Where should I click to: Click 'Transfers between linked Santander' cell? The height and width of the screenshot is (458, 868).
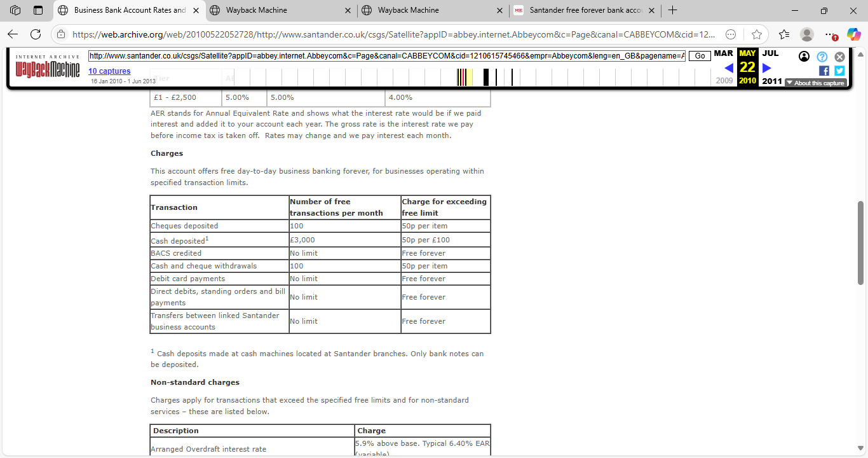[x=219, y=321]
